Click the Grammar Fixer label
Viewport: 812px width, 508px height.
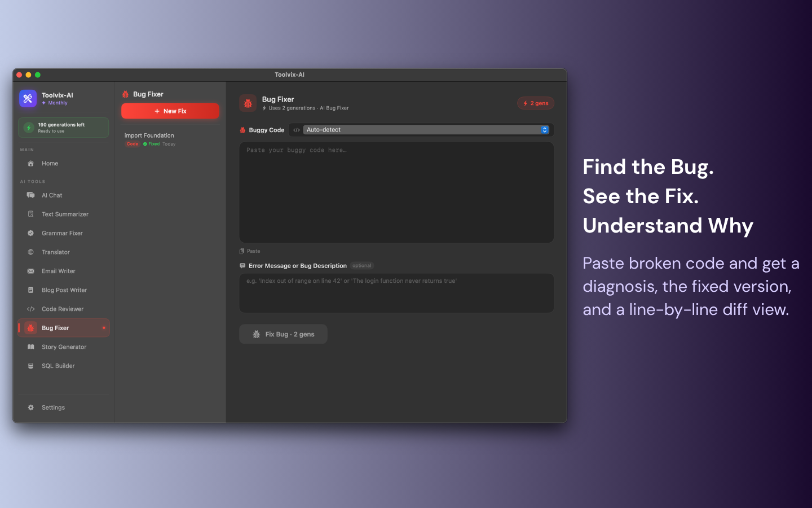[62, 233]
